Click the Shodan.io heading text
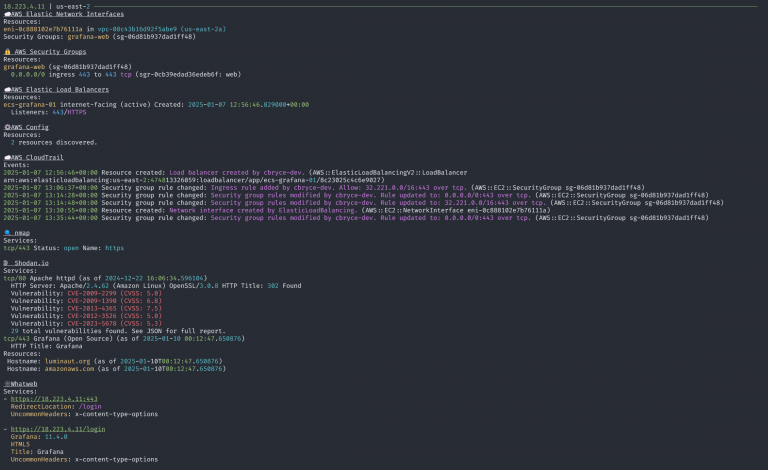The image size is (768, 470). click(x=31, y=263)
